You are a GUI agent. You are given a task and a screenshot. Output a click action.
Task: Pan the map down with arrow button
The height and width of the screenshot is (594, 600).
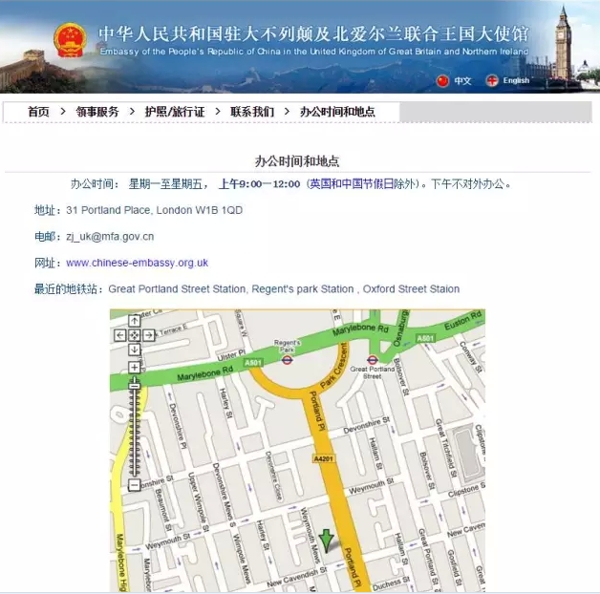pos(134,351)
